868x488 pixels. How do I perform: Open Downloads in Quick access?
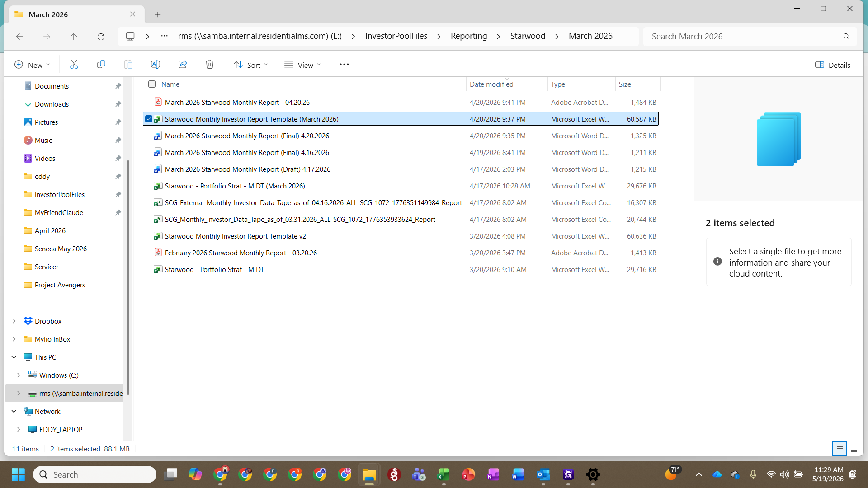[52, 104]
